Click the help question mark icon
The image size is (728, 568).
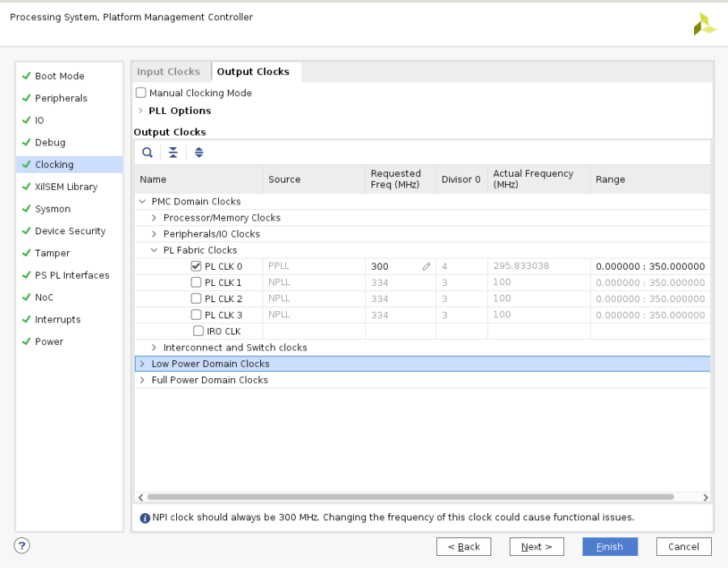click(x=22, y=545)
